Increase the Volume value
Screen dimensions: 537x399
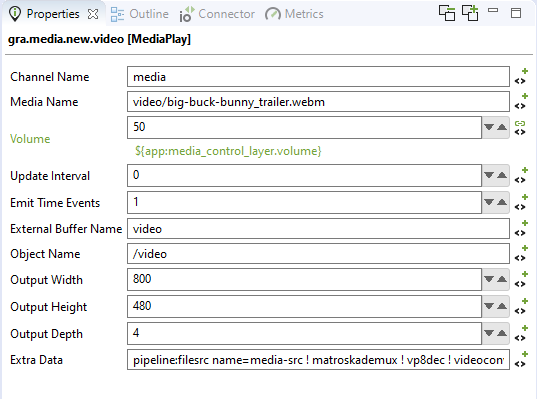click(x=502, y=127)
